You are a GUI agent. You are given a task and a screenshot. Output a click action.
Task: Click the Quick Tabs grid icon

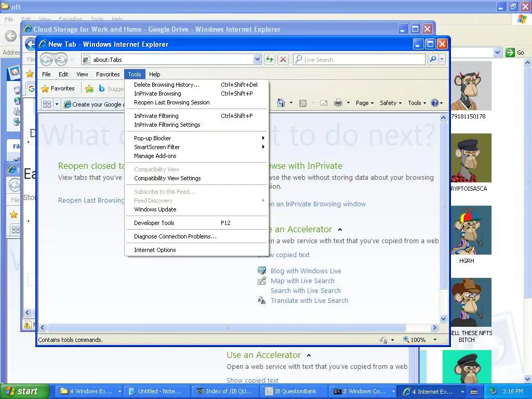(x=47, y=104)
